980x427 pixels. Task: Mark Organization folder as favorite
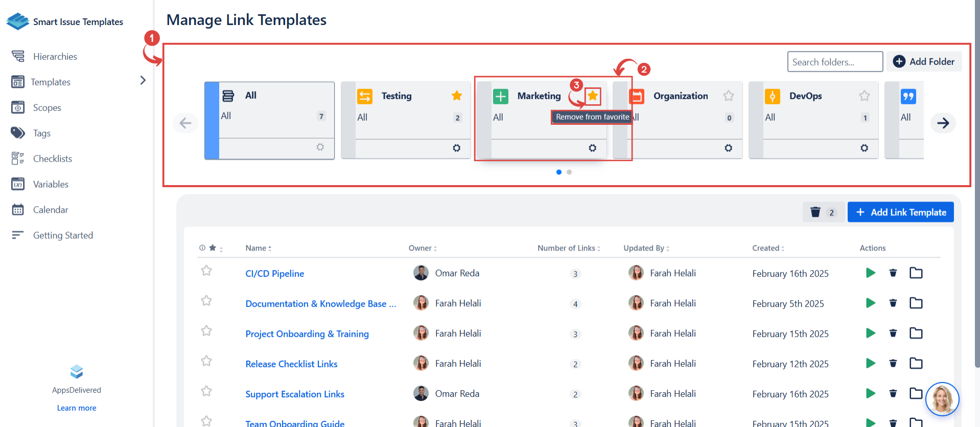click(x=728, y=96)
